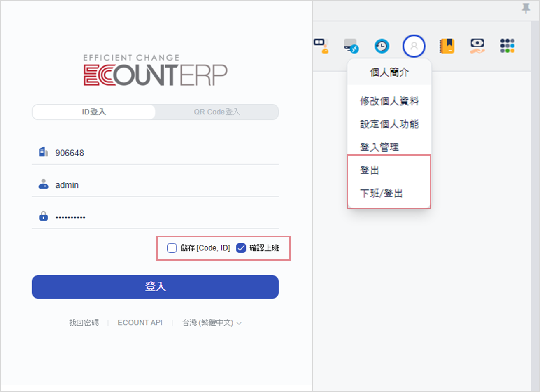The height and width of the screenshot is (392, 540).
Task: Select 登出 from the profile menu
Action: click(x=369, y=169)
